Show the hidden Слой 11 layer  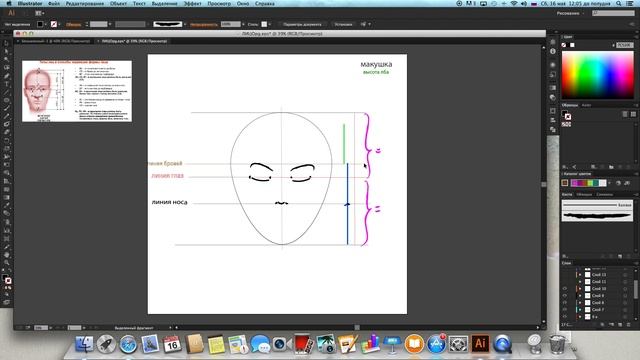click(x=564, y=282)
